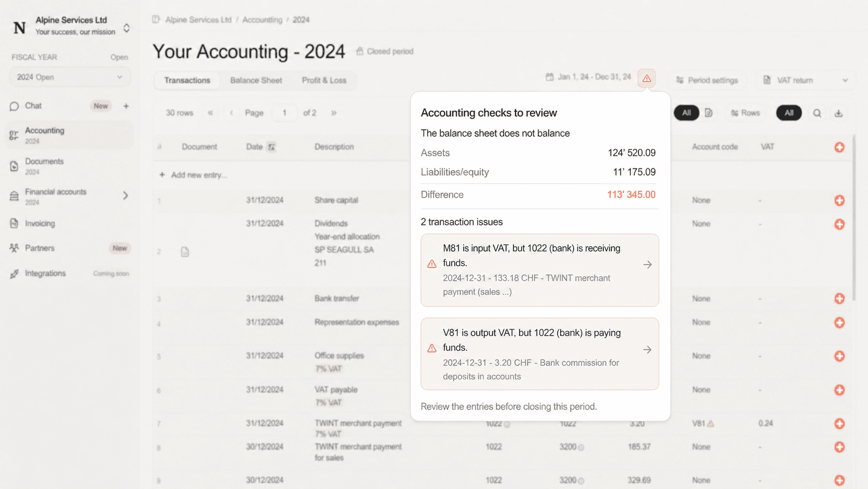Viewport: 868px width, 489px height.
Task: Expand the Financial accounts submenu chevron
Action: click(126, 196)
